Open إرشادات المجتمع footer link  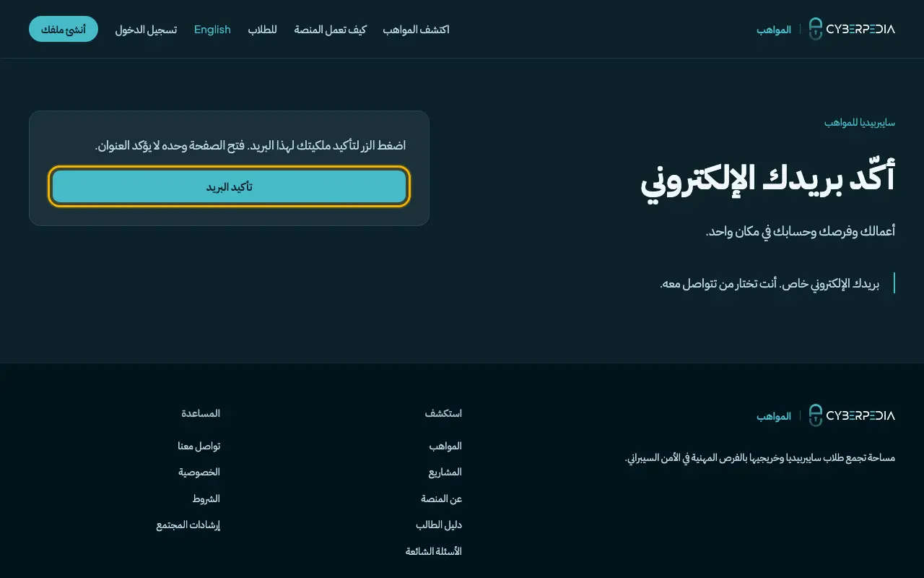188,525
